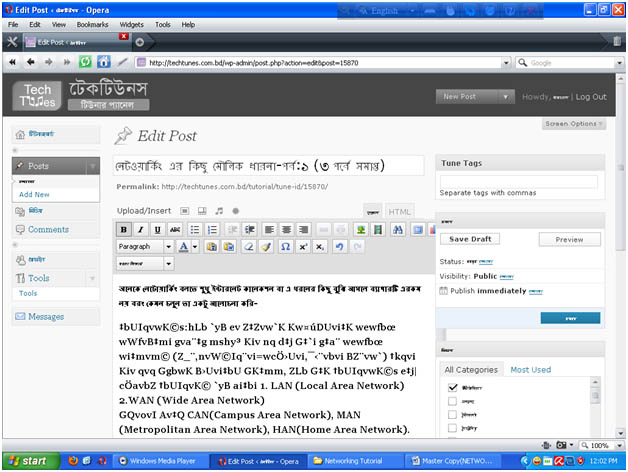Apply underline formatting
Image resolution: width=628 pixels, height=472 pixels.
[157, 230]
